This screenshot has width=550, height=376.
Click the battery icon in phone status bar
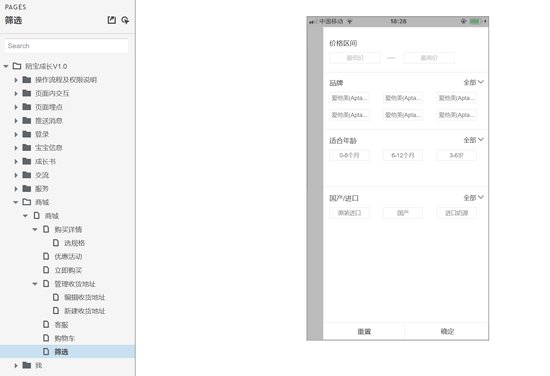(475, 21)
